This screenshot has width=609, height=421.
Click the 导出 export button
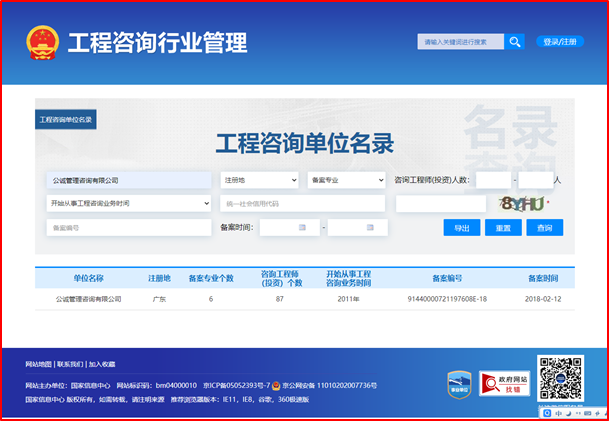point(461,228)
